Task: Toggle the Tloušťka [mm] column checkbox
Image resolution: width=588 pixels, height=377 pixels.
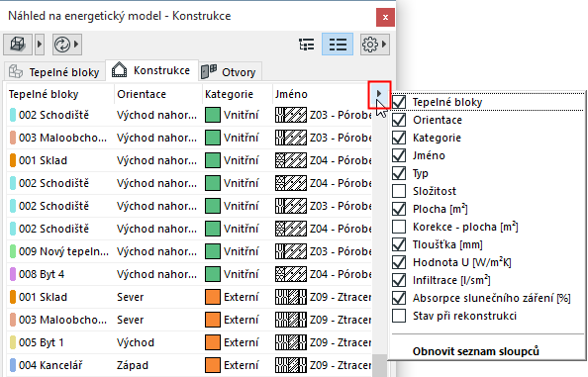Action: pos(399,244)
